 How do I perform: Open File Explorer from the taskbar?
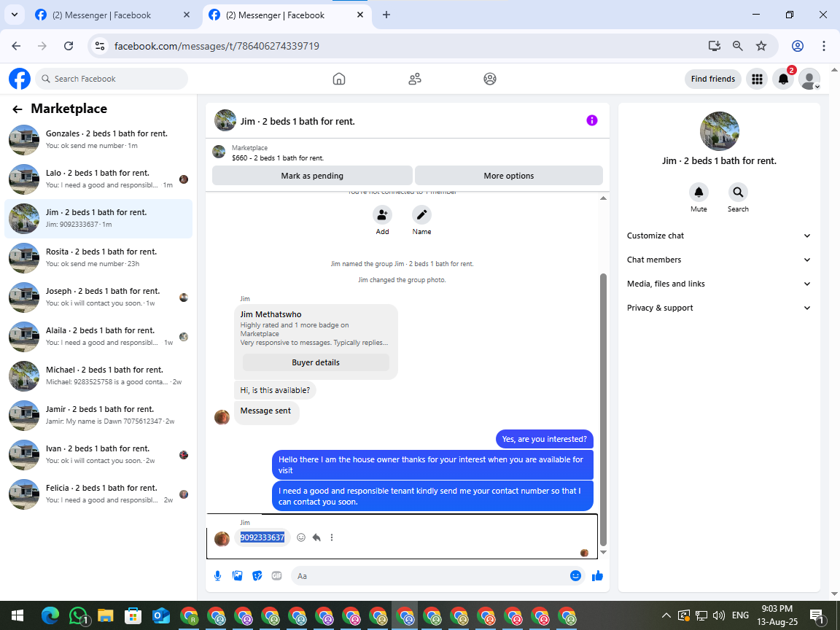(x=106, y=615)
